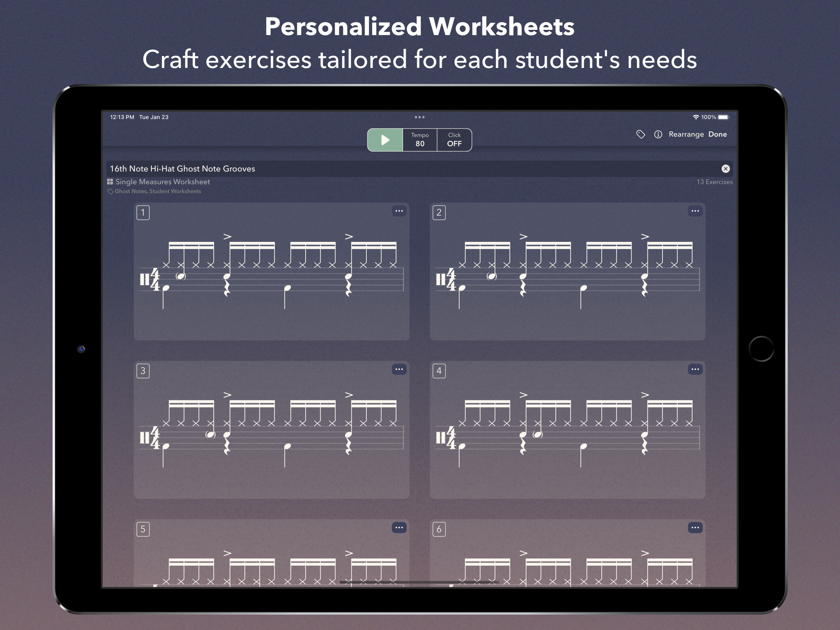This screenshot has width=840, height=630.
Task: Start playback with the green play button
Action: point(385,140)
